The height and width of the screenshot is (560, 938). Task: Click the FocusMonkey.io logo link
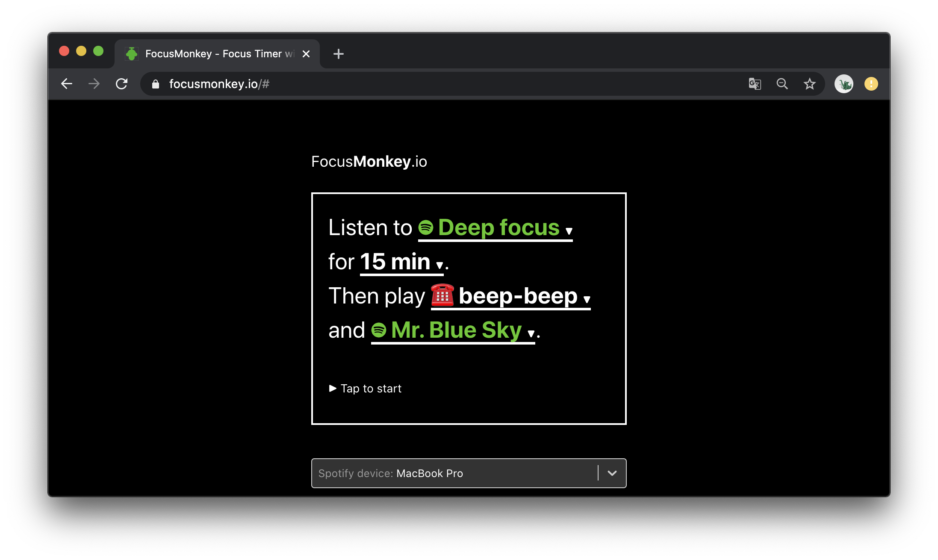tap(369, 162)
